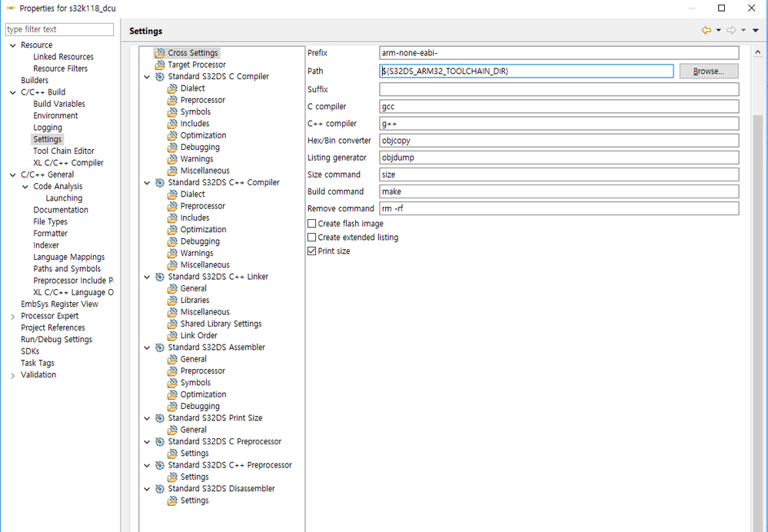The width and height of the screenshot is (768, 532).
Task: Collapse the Resource category
Action: pyautogui.click(x=13, y=45)
